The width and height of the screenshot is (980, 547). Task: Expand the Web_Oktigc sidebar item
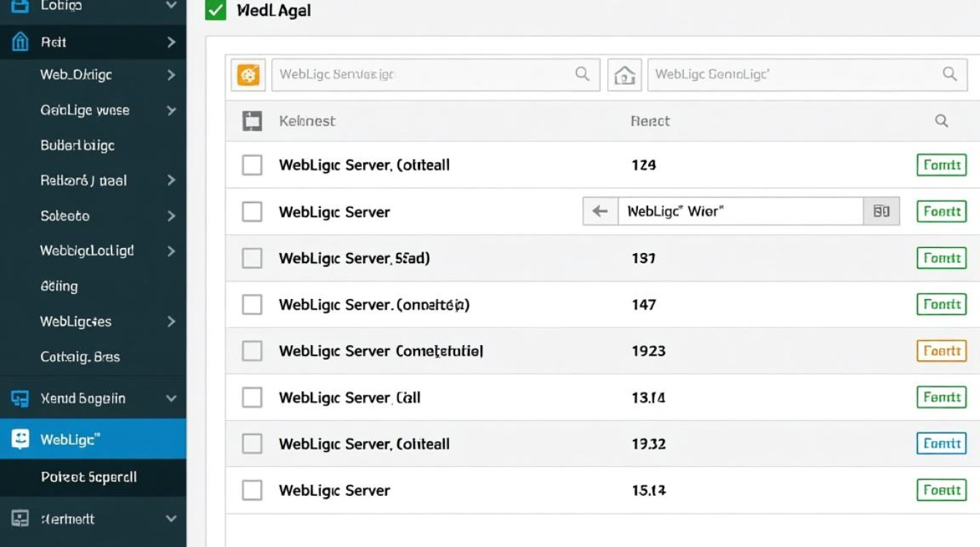pyautogui.click(x=171, y=74)
